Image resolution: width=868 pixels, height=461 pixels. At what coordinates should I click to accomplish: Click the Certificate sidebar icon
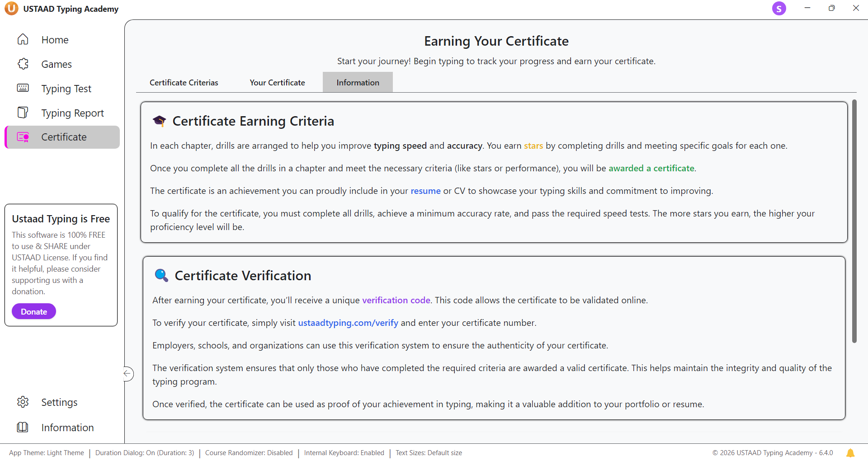click(x=23, y=137)
